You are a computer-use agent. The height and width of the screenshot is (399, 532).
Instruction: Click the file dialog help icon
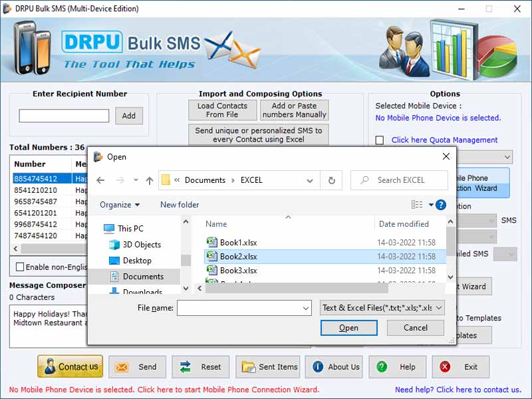[x=441, y=204]
